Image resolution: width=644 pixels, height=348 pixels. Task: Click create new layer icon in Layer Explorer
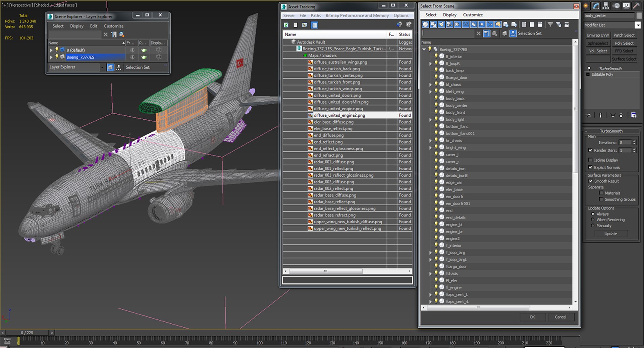coord(122,34)
